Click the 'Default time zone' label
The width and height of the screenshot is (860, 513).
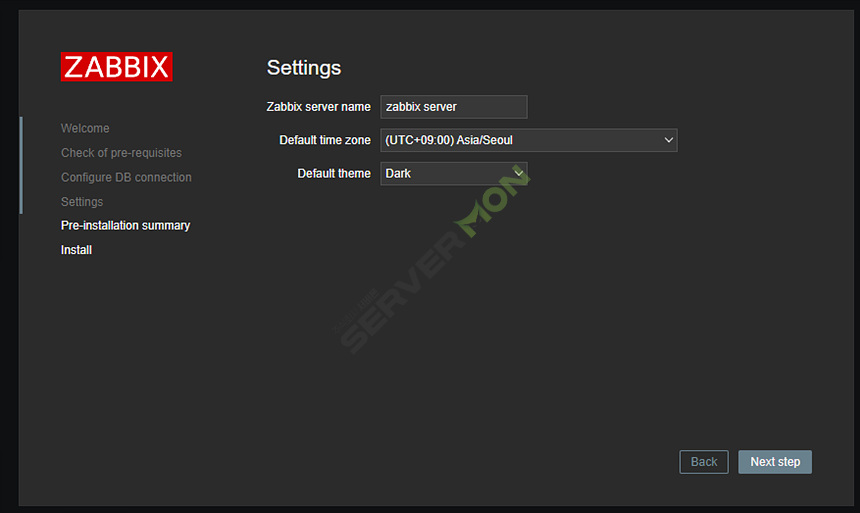pyautogui.click(x=325, y=140)
